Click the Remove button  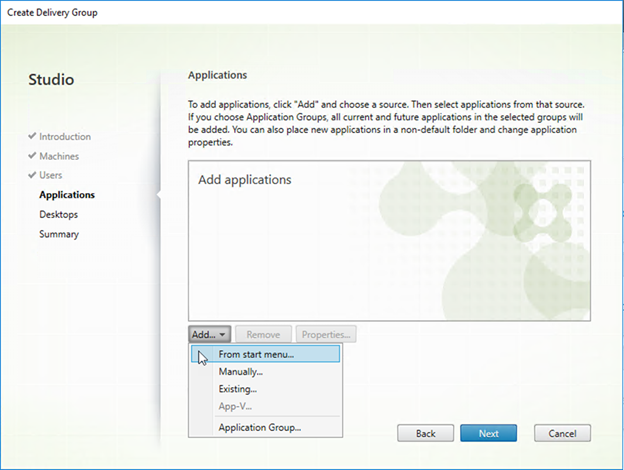coord(263,334)
